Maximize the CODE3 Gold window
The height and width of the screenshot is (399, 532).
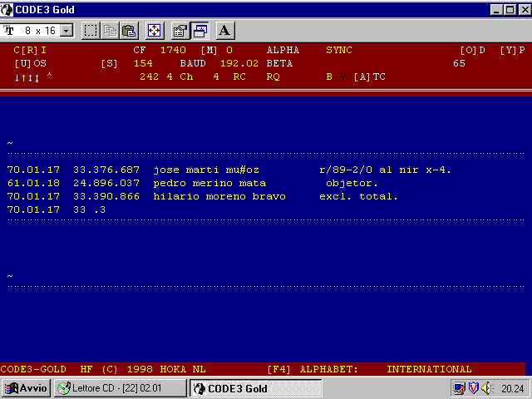(x=508, y=9)
